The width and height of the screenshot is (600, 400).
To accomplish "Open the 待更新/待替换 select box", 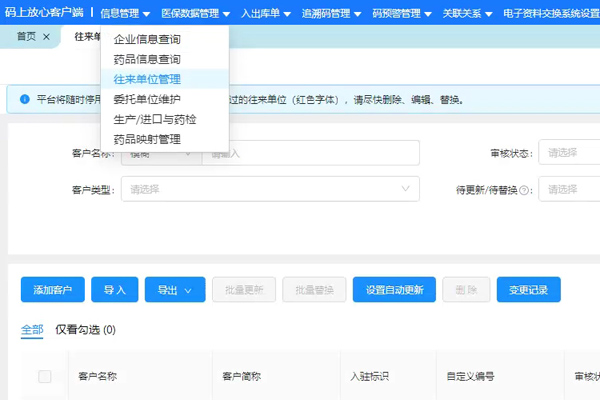I will click(568, 189).
